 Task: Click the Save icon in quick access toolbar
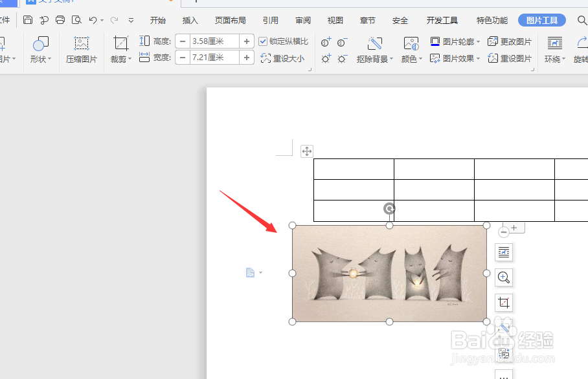point(28,20)
